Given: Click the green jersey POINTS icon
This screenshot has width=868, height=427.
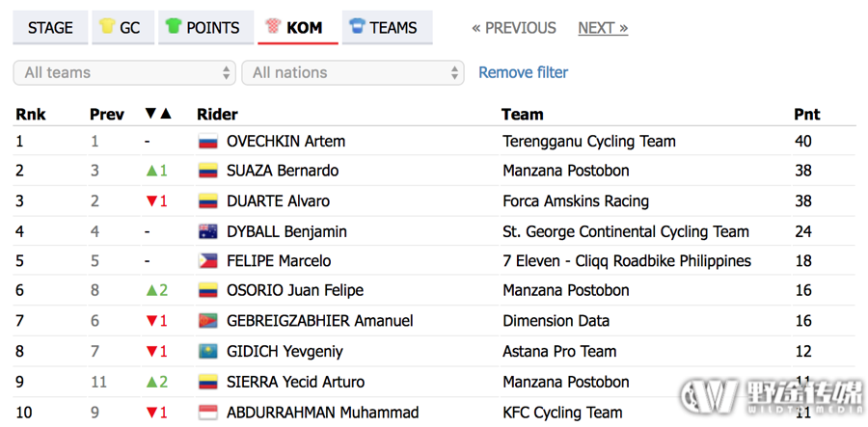Looking at the screenshot, I should pyautogui.click(x=174, y=26).
